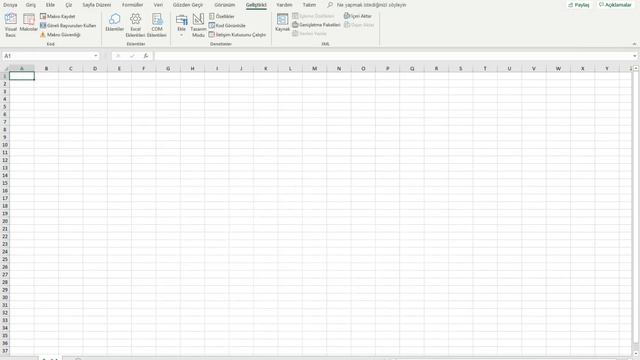The width and height of the screenshot is (640, 360).
Task: Click the insert function fx icon
Action: (x=146, y=56)
